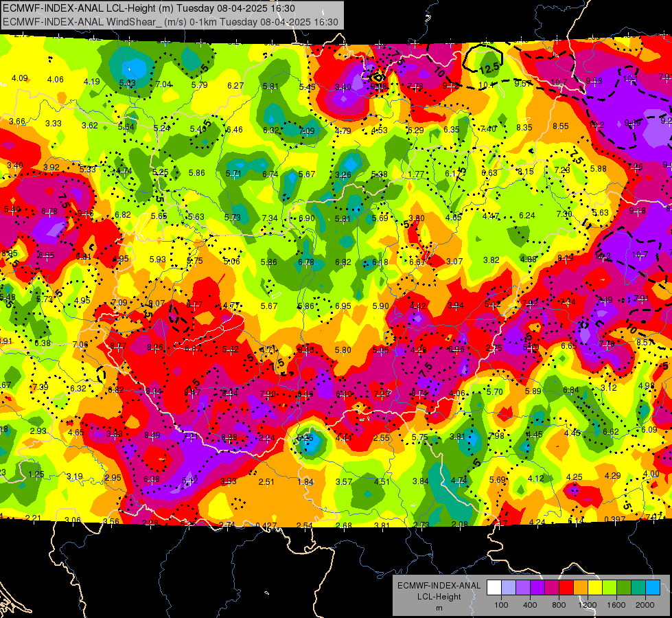
Task: Click the LCL-Height (m) header line
Action: tap(149, 8)
